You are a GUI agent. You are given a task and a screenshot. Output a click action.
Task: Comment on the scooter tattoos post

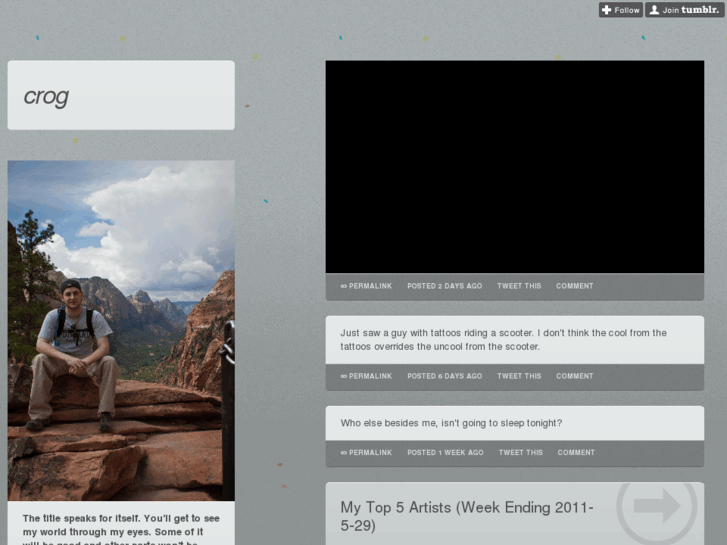click(x=574, y=376)
